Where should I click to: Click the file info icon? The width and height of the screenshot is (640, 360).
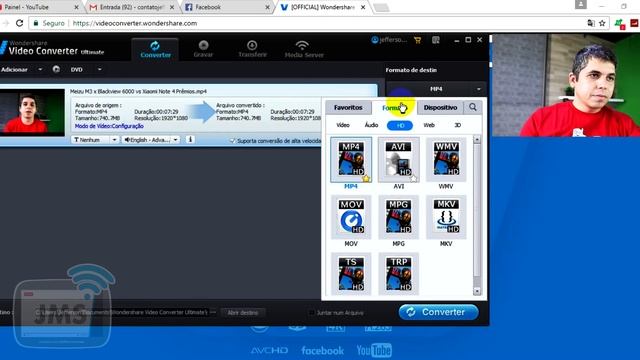(190, 140)
